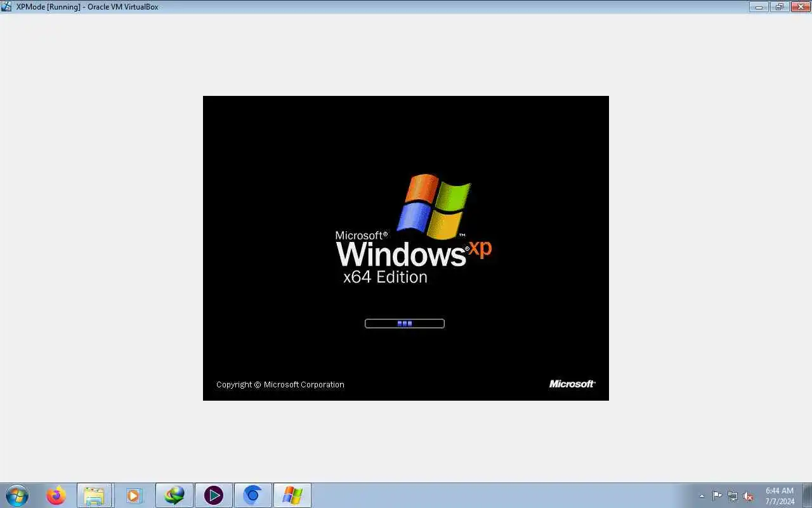Click the VirtualBox icon in the title bar
The width and height of the screenshot is (812, 508).
pyautogui.click(x=6, y=6)
